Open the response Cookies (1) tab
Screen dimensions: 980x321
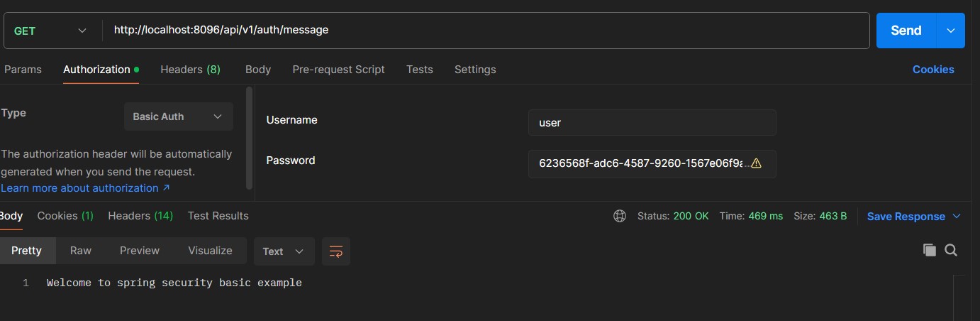coord(65,215)
